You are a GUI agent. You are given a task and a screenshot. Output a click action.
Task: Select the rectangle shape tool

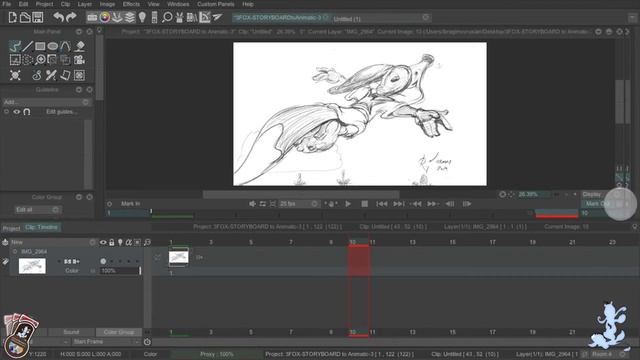pyautogui.click(x=40, y=46)
